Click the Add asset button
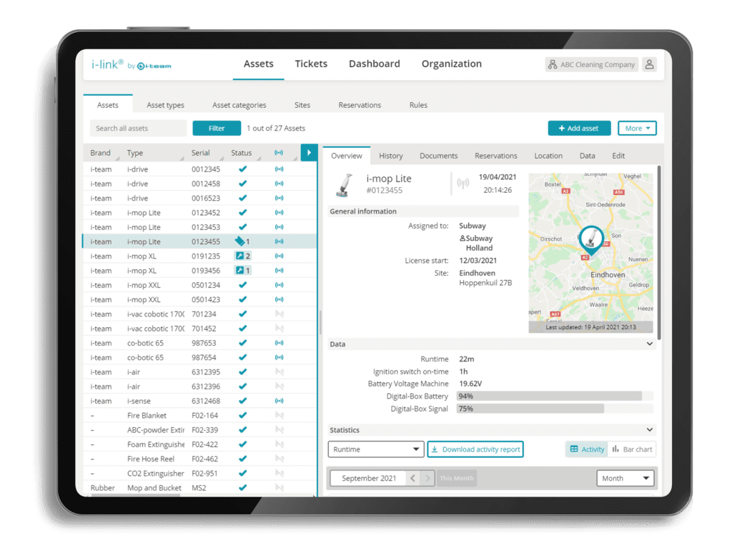The image size is (732, 560). (579, 129)
